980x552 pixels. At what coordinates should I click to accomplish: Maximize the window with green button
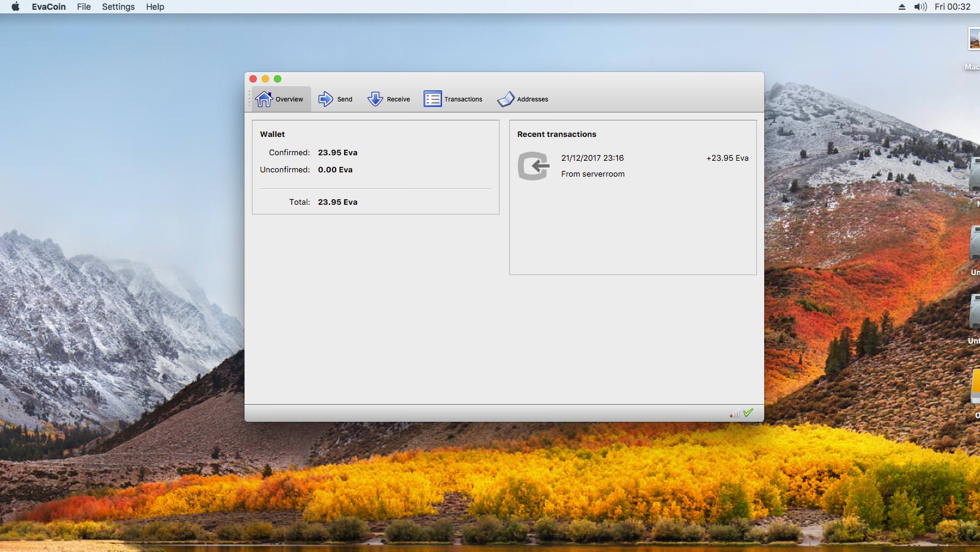click(278, 79)
